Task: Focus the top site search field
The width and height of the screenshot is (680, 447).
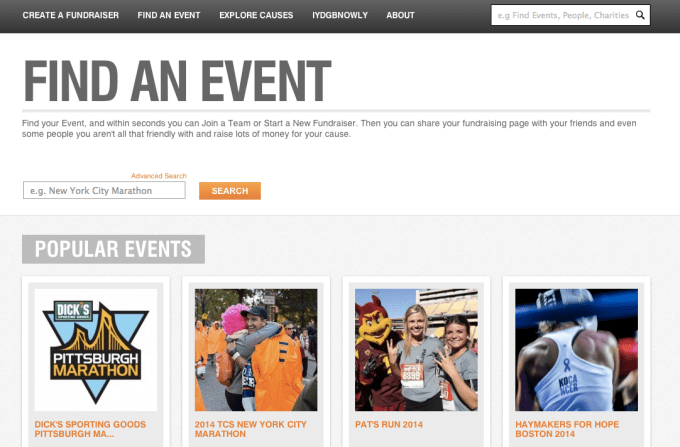Action: 563,15
